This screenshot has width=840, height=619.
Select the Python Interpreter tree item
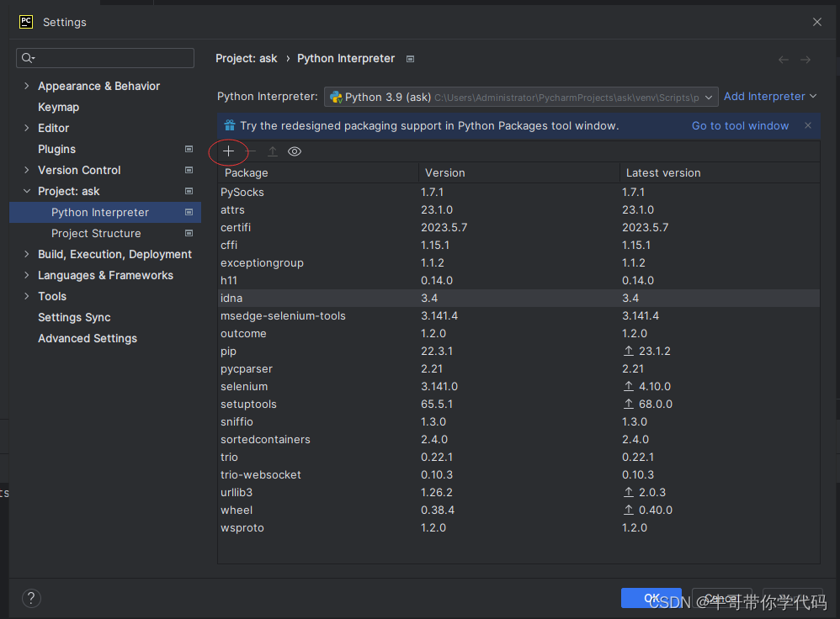coord(105,212)
